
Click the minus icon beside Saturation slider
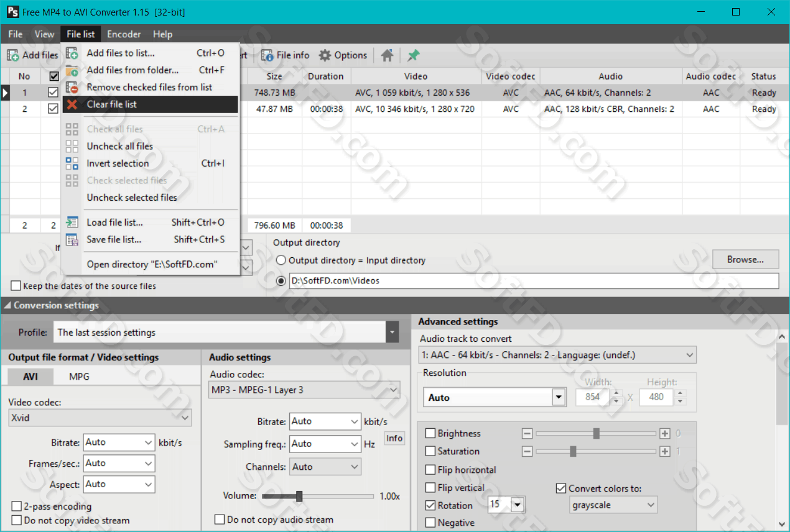pos(527,451)
